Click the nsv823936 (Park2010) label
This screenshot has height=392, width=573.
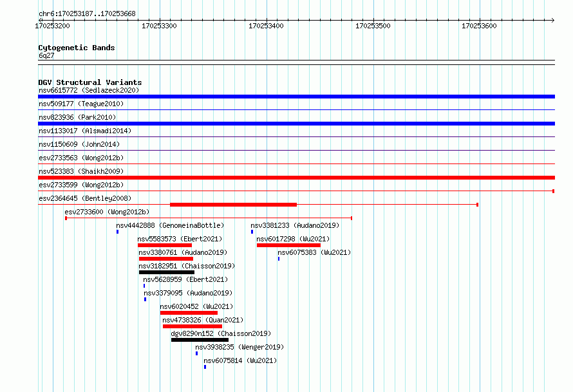click(77, 117)
